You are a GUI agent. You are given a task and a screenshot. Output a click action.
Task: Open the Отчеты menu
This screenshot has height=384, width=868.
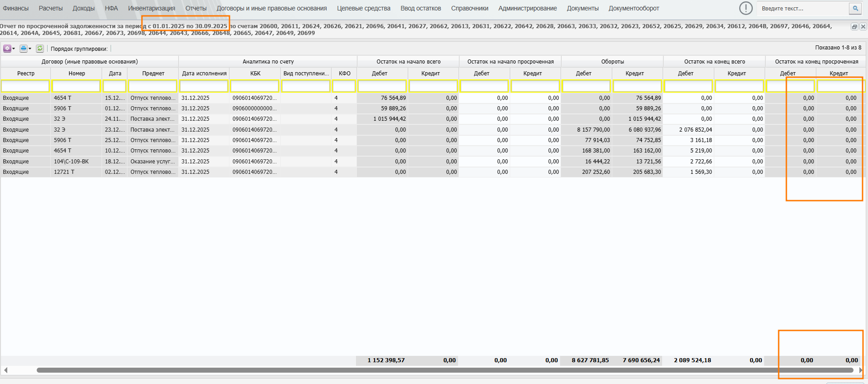coord(195,8)
